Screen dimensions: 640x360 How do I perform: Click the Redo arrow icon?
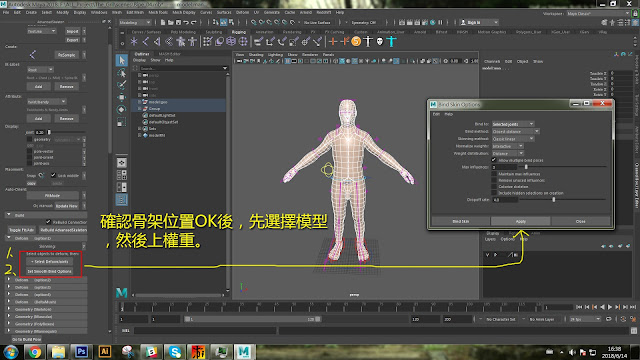[193, 22]
